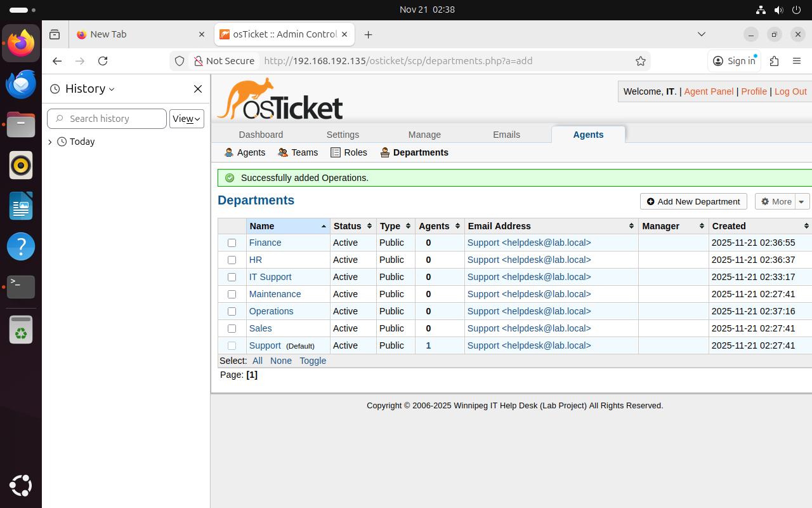812x508 pixels.
Task: Click the Select None link
Action: (x=281, y=361)
